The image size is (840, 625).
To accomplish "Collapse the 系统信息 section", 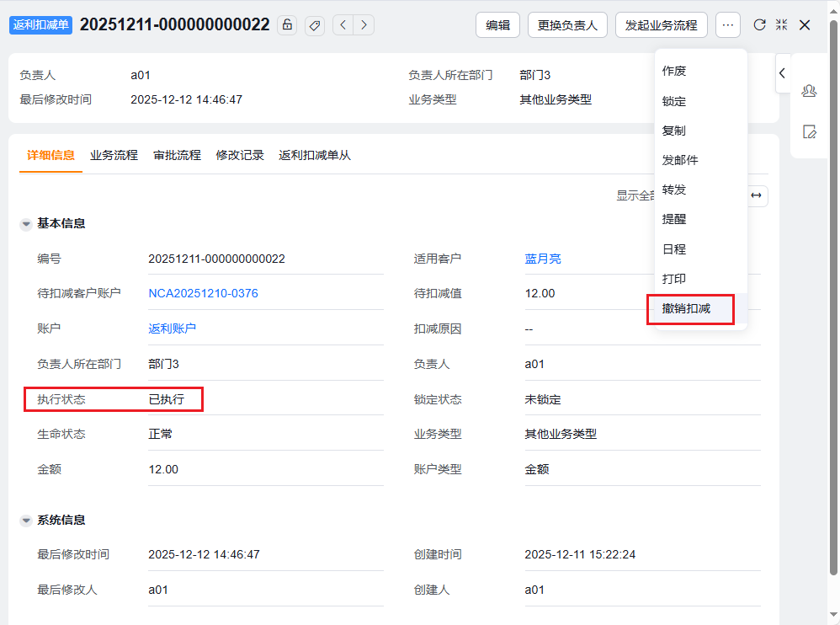I will pos(26,521).
